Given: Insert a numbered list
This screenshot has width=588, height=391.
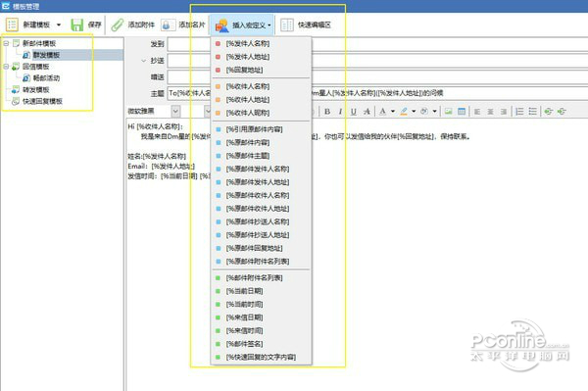Looking at the screenshot, I should tap(519, 112).
